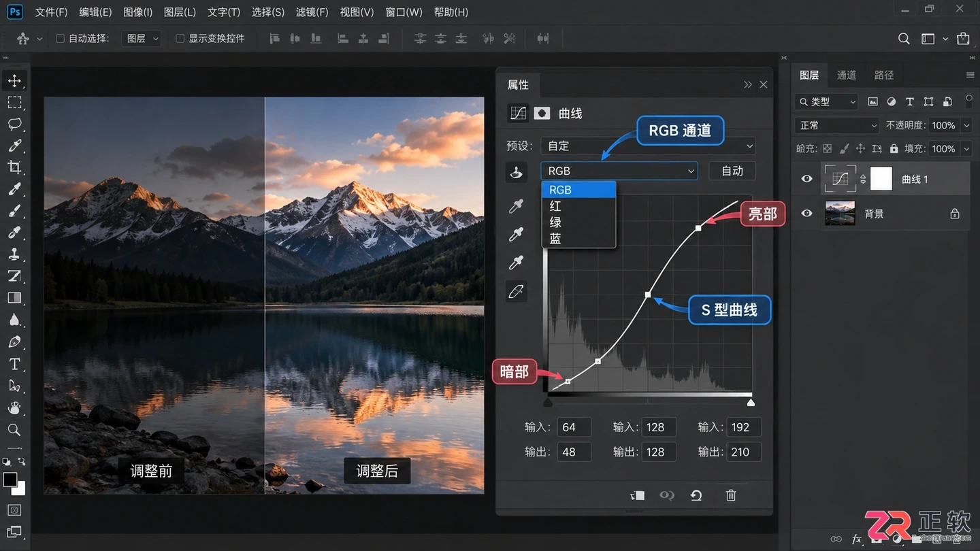The width and height of the screenshot is (980, 551).
Task: Enable the 自动选择 checkbox
Action: click(x=60, y=39)
